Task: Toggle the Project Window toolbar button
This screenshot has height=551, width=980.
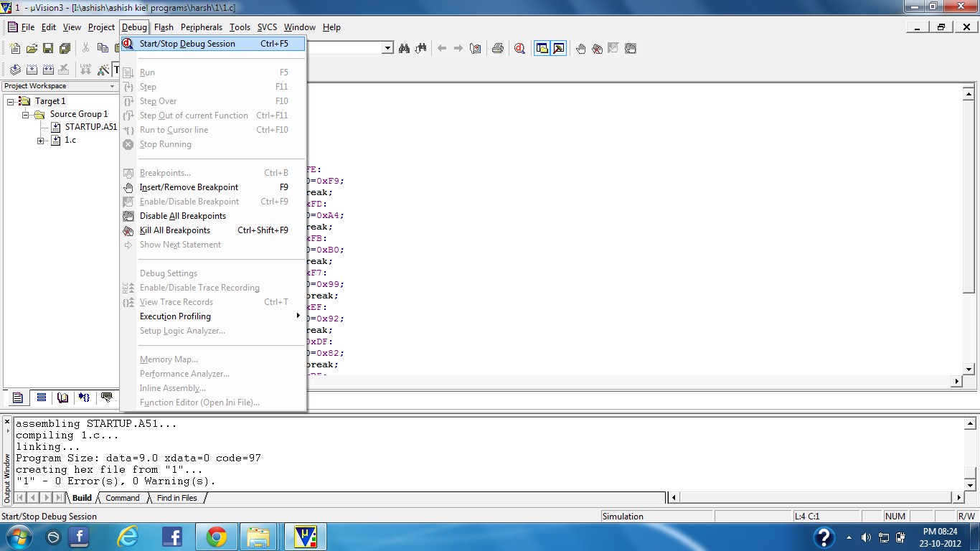Action: tap(542, 48)
